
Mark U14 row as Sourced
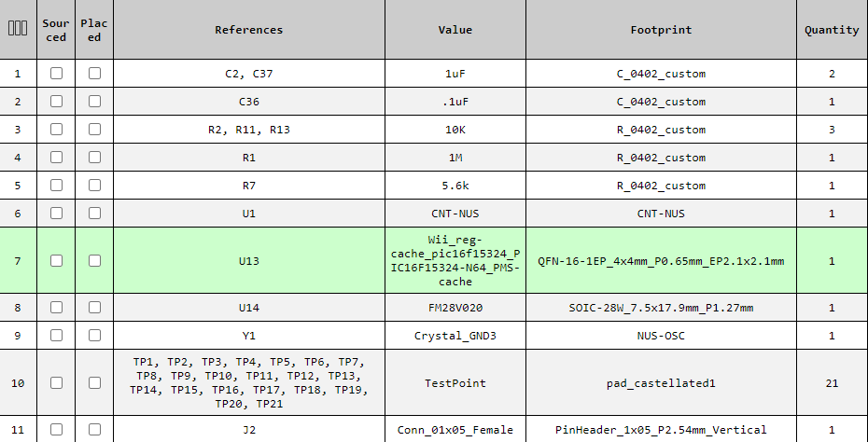pyautogui.click(x=56, y=308)
